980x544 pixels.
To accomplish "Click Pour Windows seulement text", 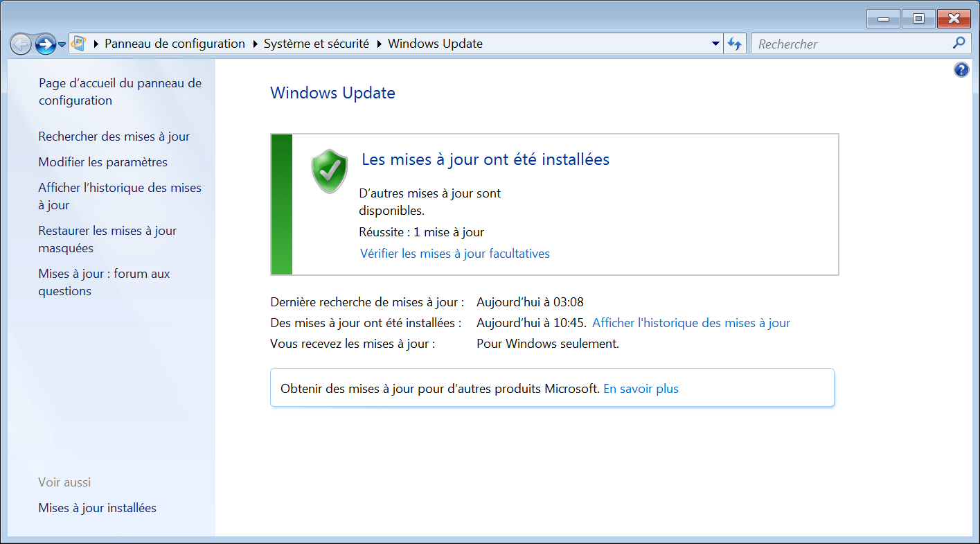I will tap(548, 344).
